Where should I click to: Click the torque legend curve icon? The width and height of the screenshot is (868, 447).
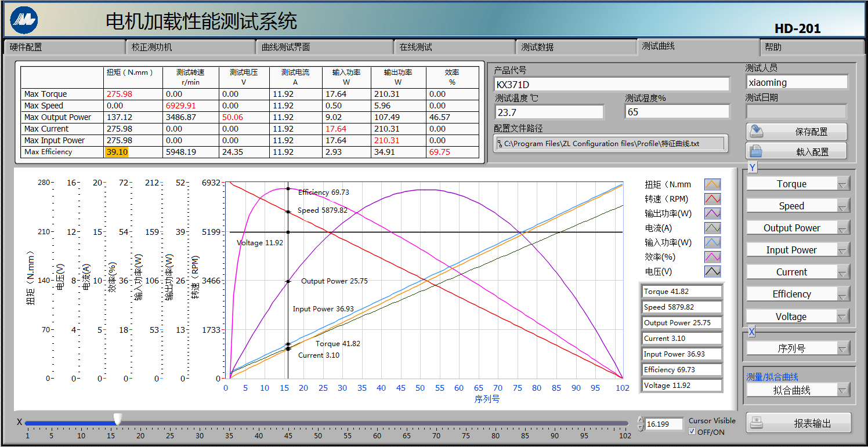click(712, 184)
